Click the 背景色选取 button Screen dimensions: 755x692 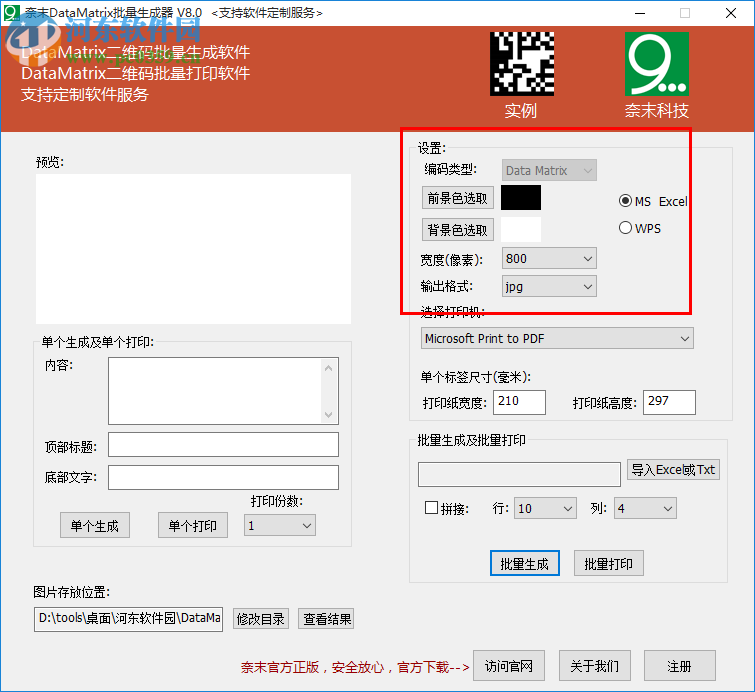458,230
